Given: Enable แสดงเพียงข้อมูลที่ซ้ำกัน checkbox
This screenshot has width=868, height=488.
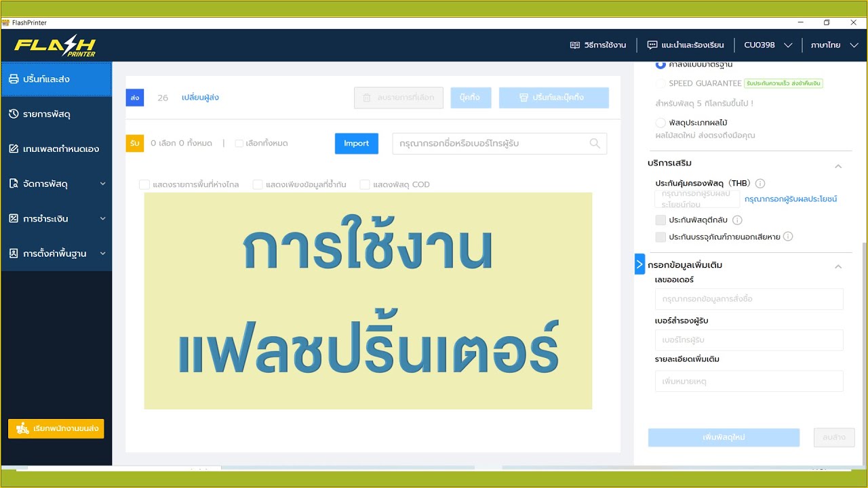Looking at the screenshot, I should pyautogui.click(x=257, y=184).
